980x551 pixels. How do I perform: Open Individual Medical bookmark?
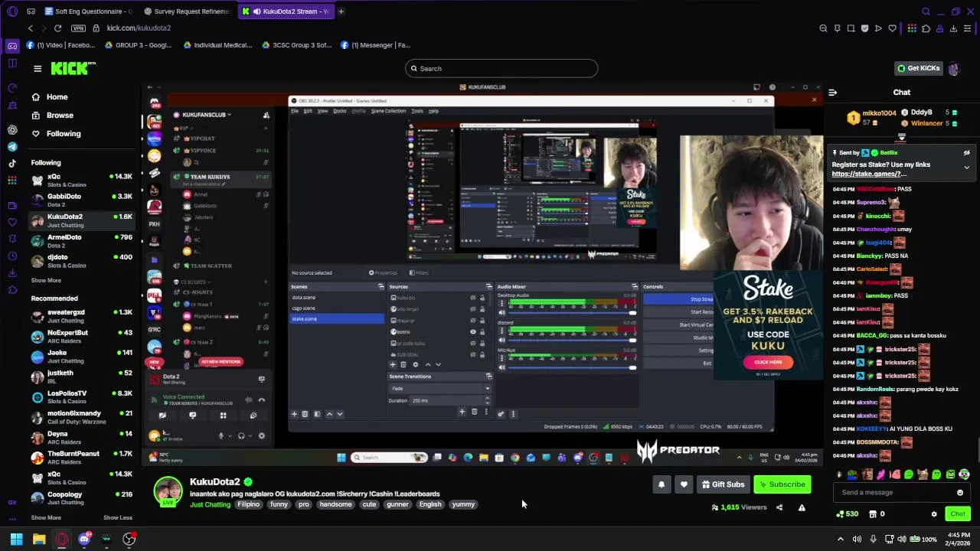217,45
